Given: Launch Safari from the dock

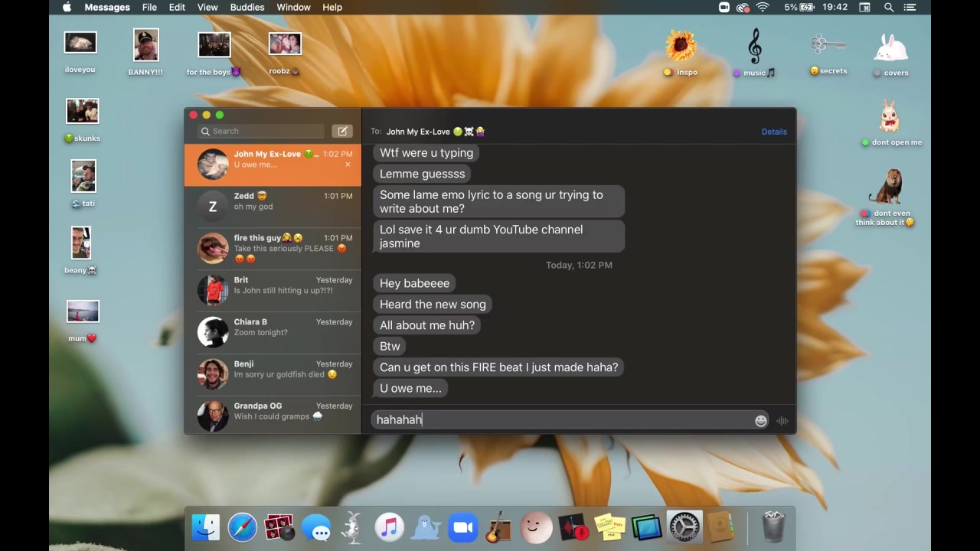Looking at the screenshot, I should click(242, 527).
